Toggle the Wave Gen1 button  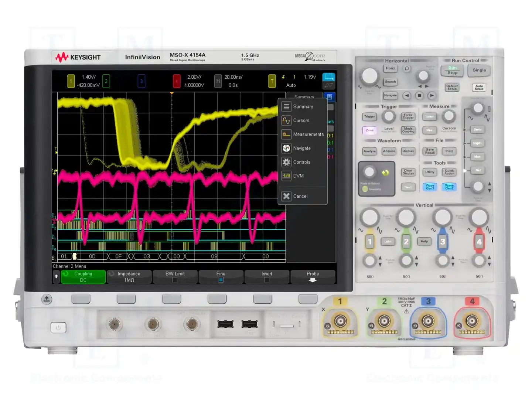pyautogui.click(x=430, y=187)
